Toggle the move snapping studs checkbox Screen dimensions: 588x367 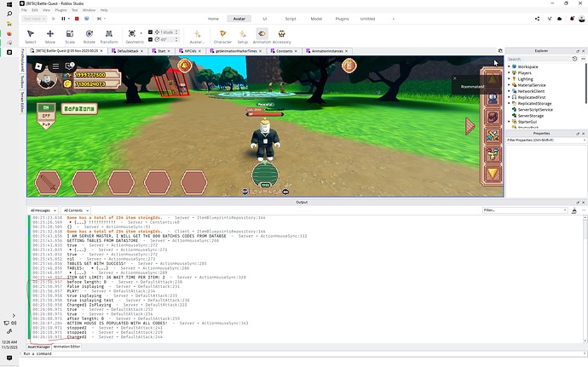click(x=150, y=32)
